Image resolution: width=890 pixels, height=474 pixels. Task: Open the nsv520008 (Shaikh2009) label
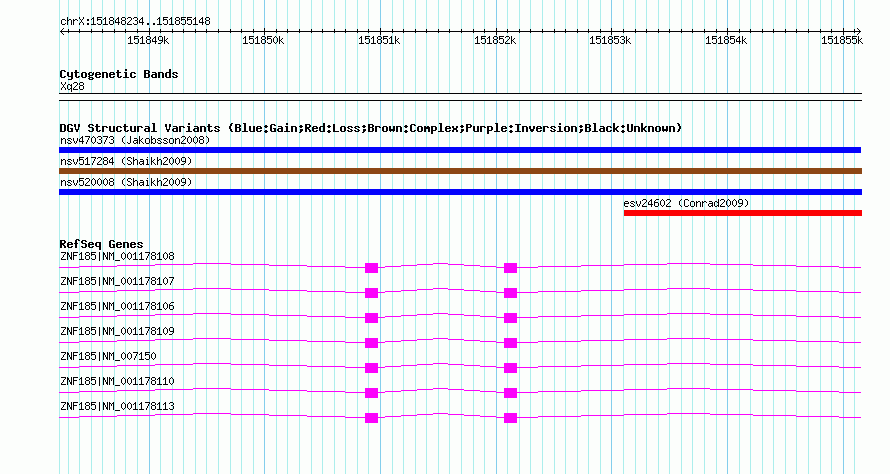pos(126,182)
